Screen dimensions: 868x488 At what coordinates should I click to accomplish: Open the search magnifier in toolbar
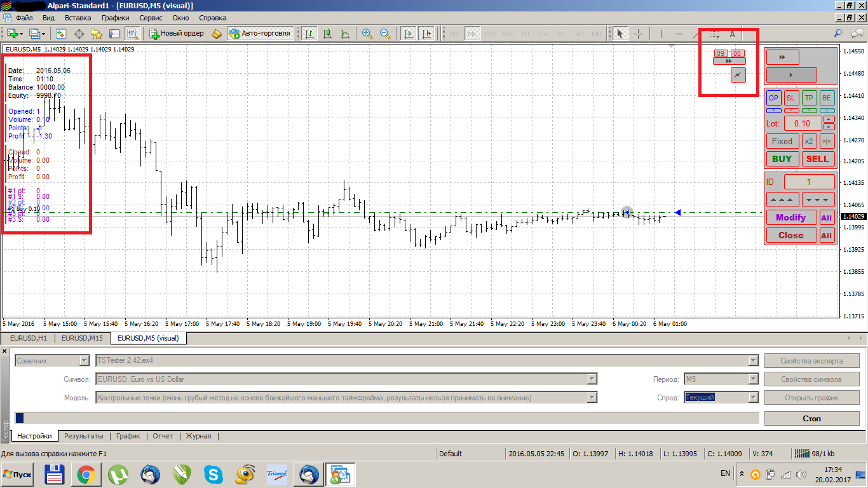click(x=838, y=33)
